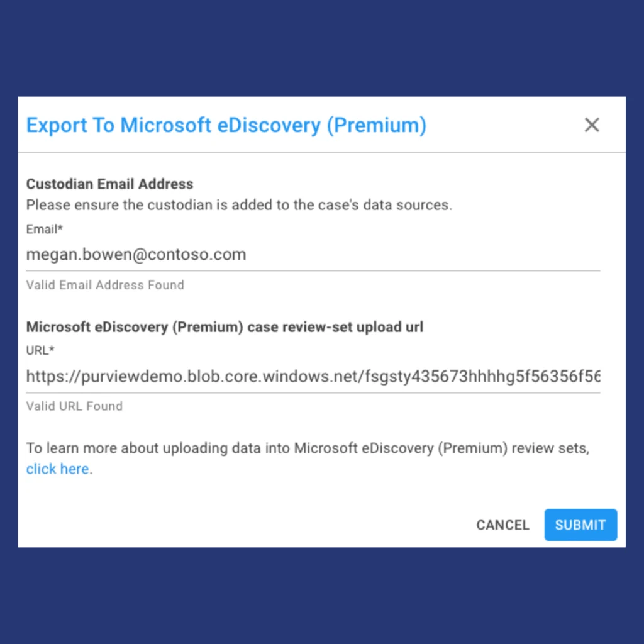Click the purviewdemo blob URL text
Viewport: 644px width, 644px height.
313,376
